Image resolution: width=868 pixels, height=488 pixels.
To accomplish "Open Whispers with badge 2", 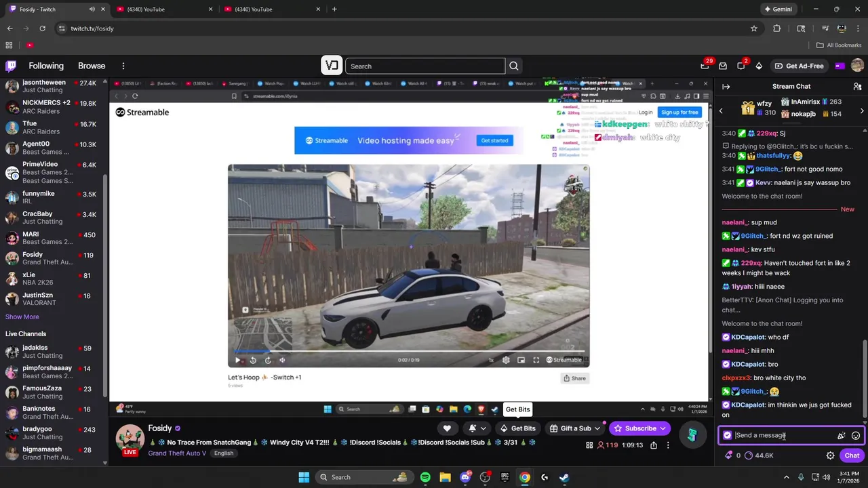I will point(741,66).
